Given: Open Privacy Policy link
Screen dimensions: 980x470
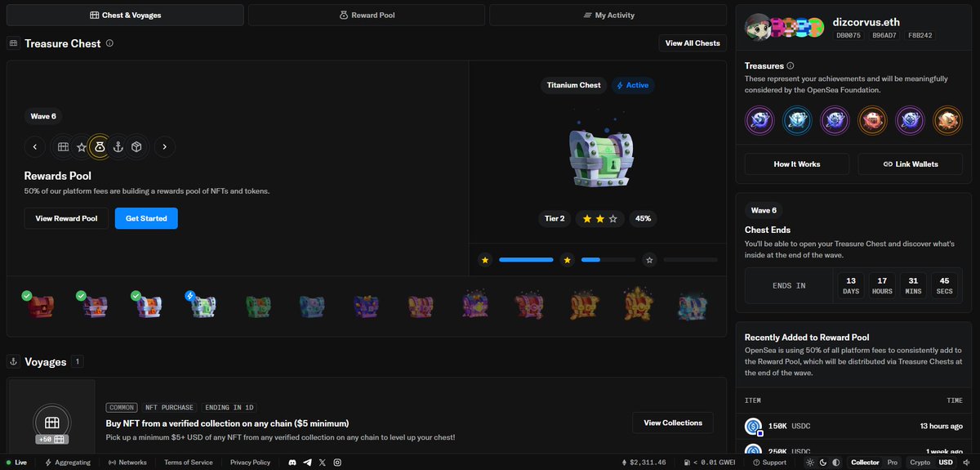Looking at the screenshot, I should tap(250, 463).
